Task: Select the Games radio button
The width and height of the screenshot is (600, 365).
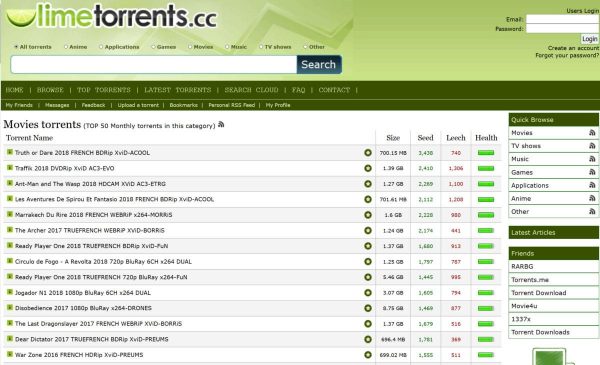Action: 153,47
